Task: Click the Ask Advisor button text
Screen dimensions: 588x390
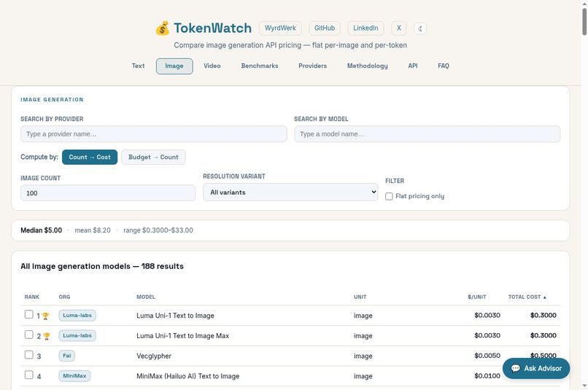Action: [x=543, y=368]
